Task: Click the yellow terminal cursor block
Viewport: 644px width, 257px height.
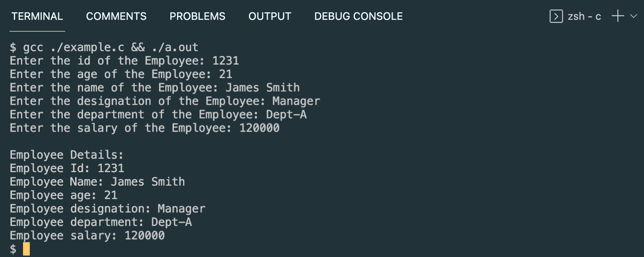Action: pyautogui.click(x=26, y=249)
